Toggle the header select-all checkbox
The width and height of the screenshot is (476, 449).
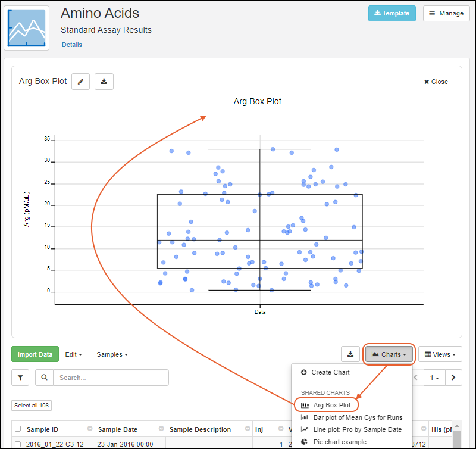coord(18,429)
